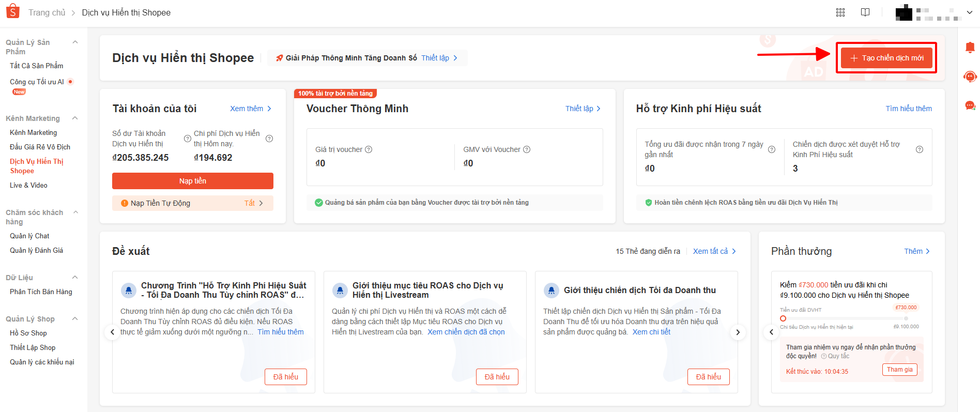Open the customer support headset icon
Screen dimensions: 980x412
(x=970, y=77)
